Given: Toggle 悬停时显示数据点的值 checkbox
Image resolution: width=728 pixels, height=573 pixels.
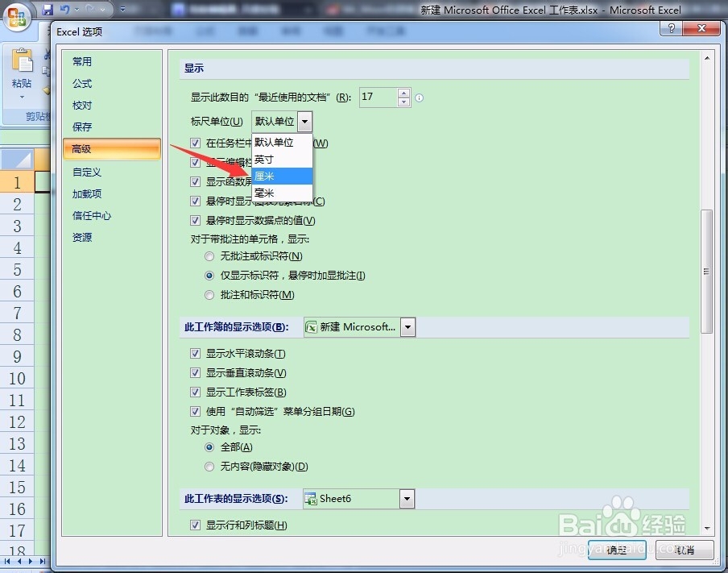Looking at the screenshot, I should tap(196, 220).
